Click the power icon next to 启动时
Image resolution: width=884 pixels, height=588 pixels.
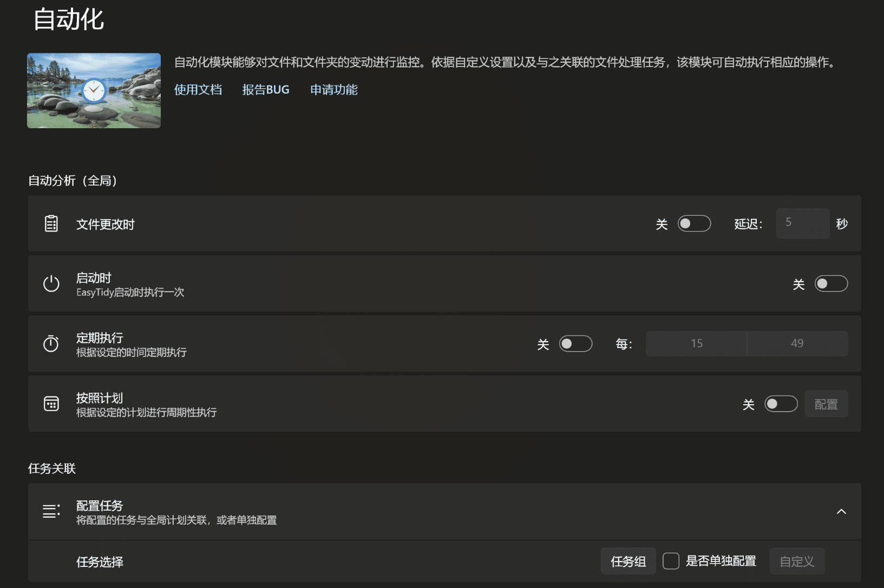51,283
